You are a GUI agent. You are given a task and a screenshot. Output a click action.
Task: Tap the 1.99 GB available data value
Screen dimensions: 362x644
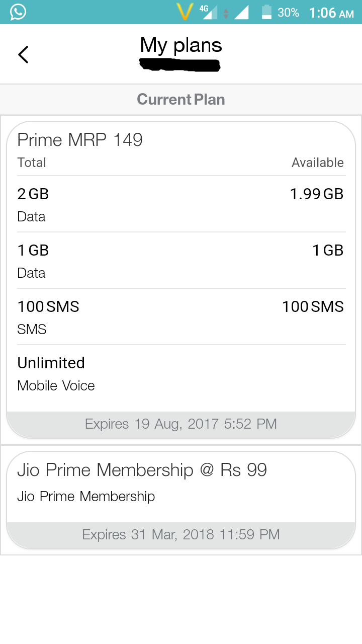317,194
